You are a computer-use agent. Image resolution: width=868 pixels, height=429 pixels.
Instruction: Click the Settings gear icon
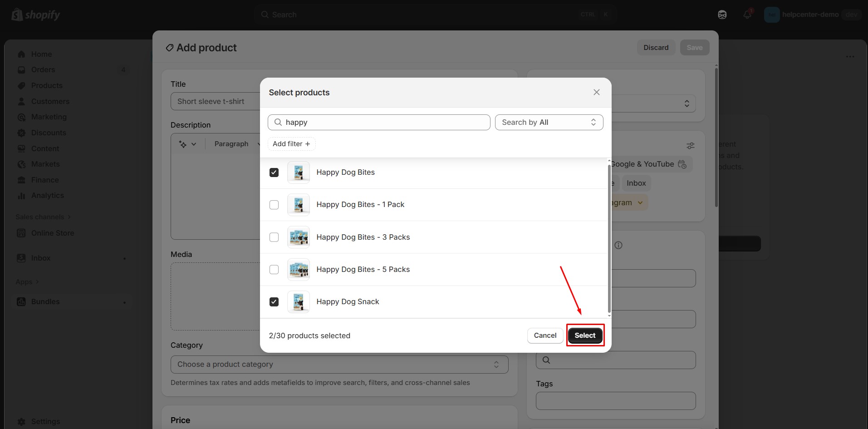pos(21,421)
